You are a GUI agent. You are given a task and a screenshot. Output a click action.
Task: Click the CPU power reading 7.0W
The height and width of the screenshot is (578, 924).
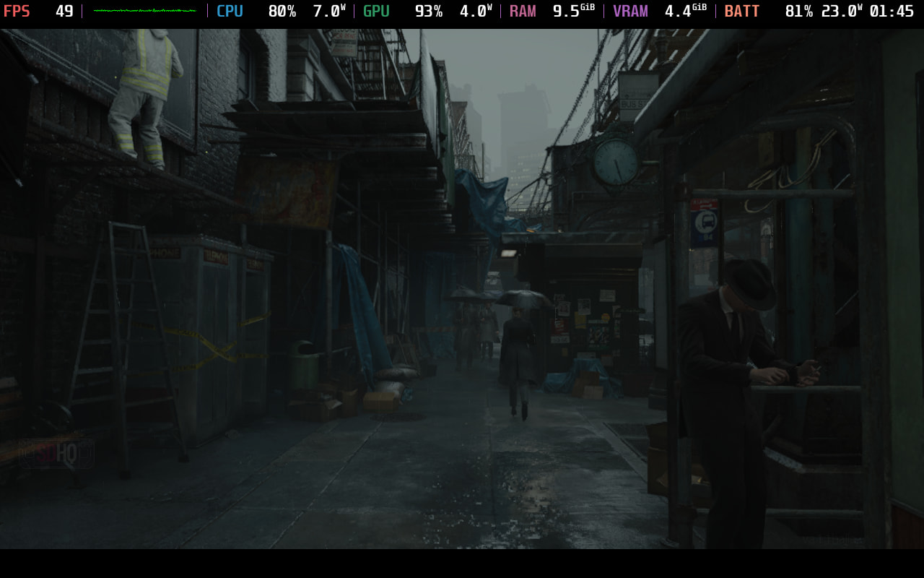click(x=329, y=12)
